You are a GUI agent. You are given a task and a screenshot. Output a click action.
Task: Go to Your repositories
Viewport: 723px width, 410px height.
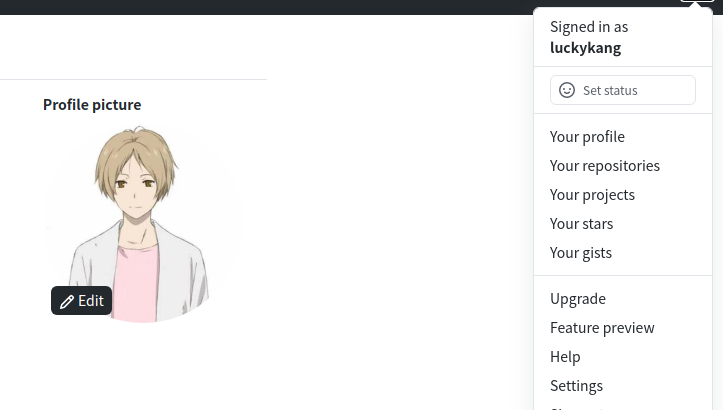click(604, 166)
